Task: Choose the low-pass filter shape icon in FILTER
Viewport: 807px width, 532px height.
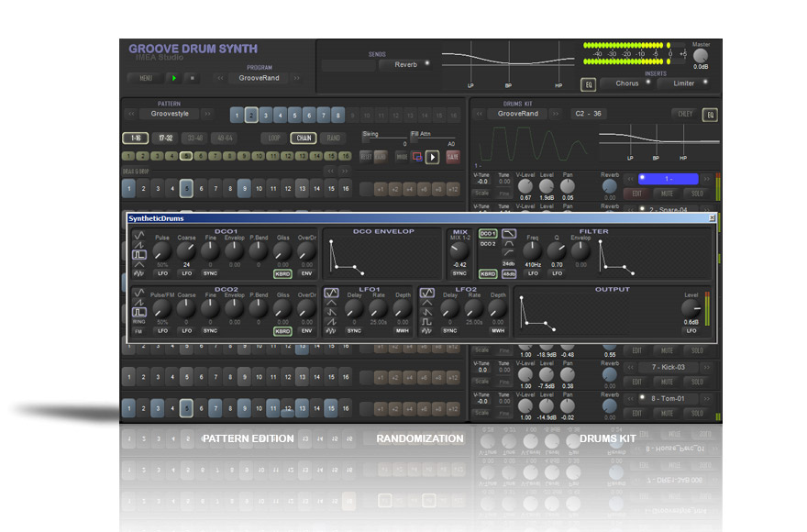Action: coord(508,234)
